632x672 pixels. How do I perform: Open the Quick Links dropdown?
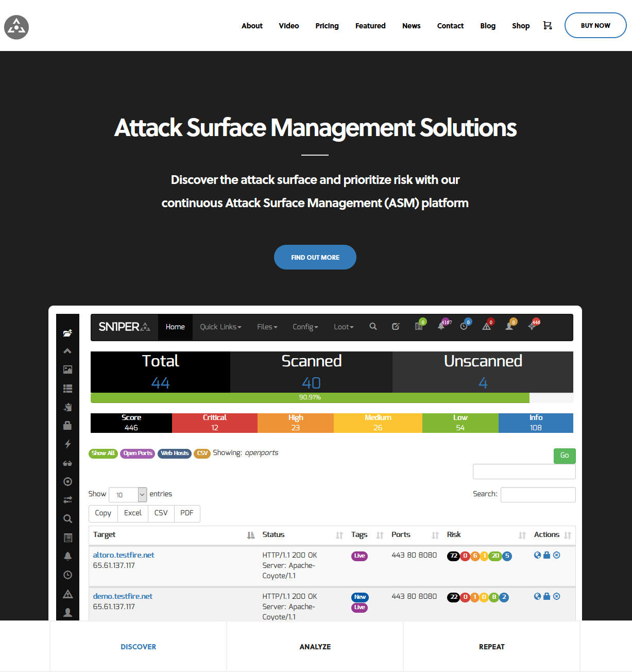(220, 327)
